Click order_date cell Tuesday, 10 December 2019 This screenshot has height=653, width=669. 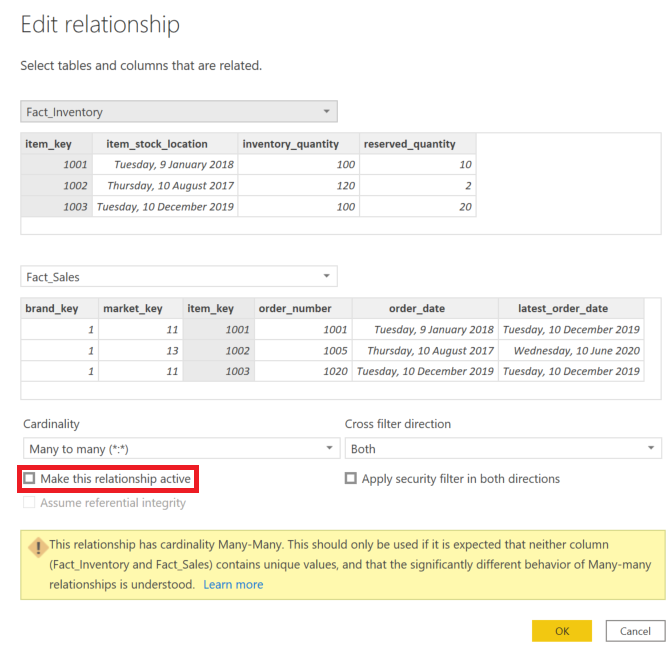425,371
